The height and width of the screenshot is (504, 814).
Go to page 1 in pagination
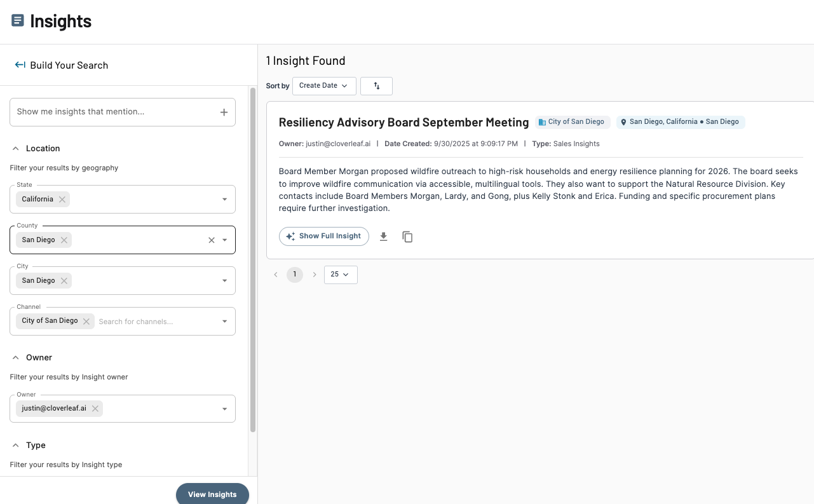(x=294, y=275)
